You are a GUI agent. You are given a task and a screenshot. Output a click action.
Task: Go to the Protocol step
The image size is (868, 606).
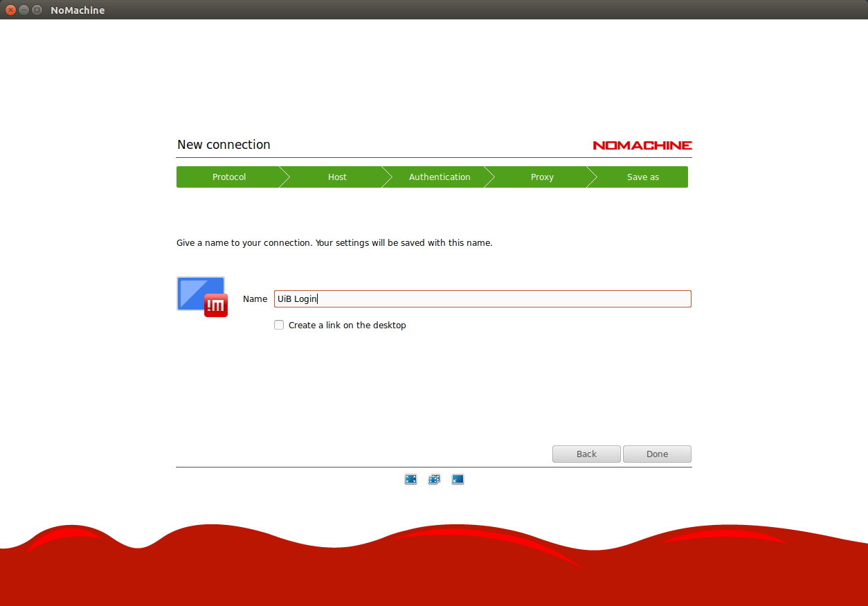[228, 177]
